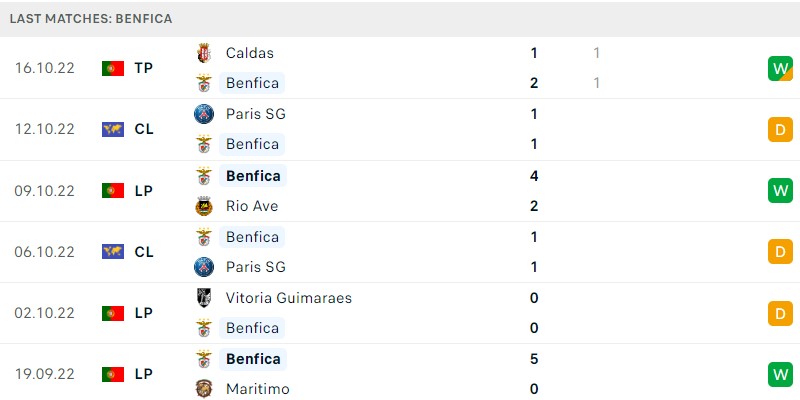Open the 06.10.22 match date row

(x=400, y=252)
